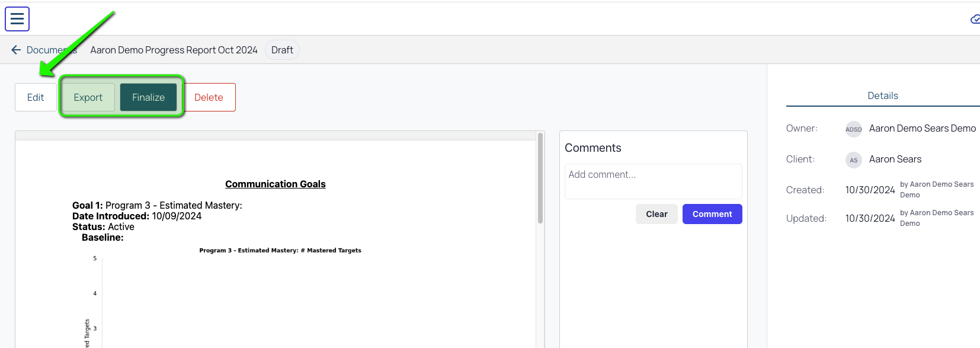980x348 pixels.
Task: Submit with the Comment button
Action: pyautogui.click(x=712, y=214)
